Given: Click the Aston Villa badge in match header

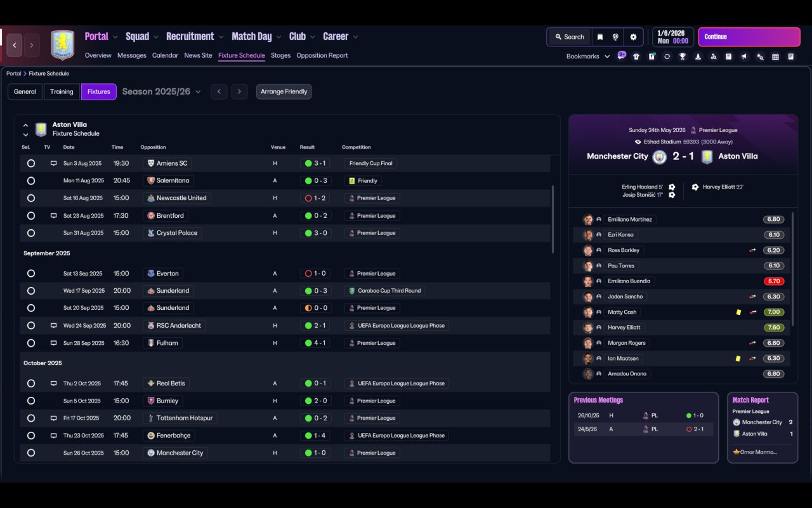Looking at the screenshot, I should coord(707,157).
